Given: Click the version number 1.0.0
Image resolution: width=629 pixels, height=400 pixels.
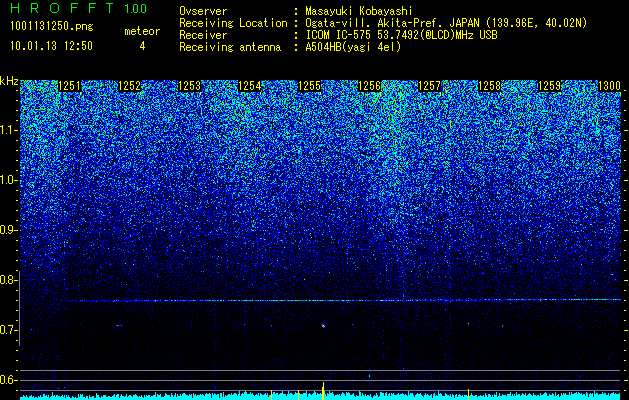Looking at the screenshot, I should pos(136,8).
